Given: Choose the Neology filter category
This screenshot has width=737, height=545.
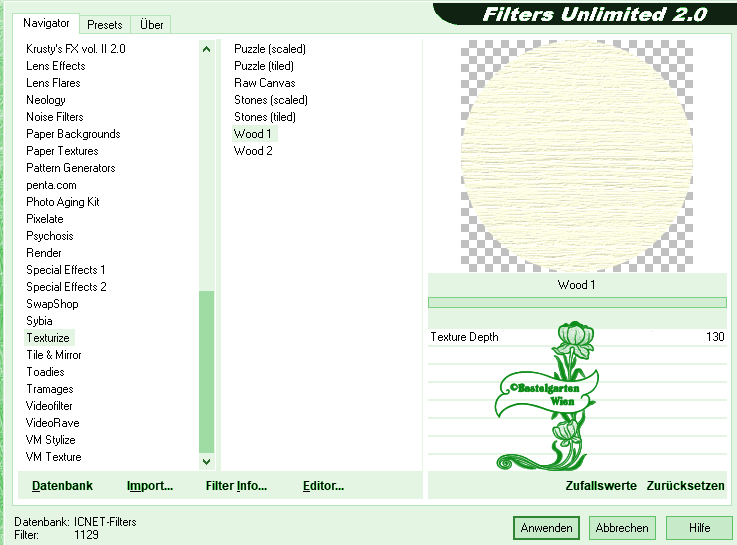Looking at the screenshot, I should pos(46,100).
